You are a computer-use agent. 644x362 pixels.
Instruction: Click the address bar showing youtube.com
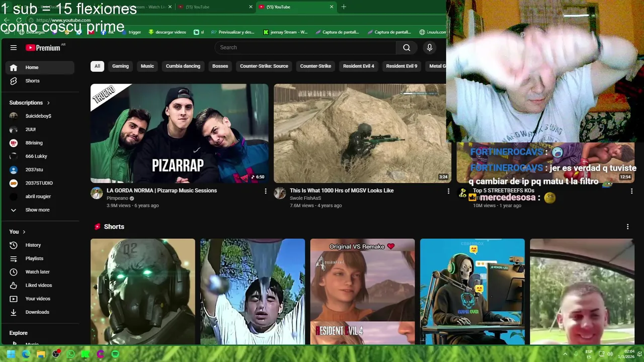tap(63, 20)
